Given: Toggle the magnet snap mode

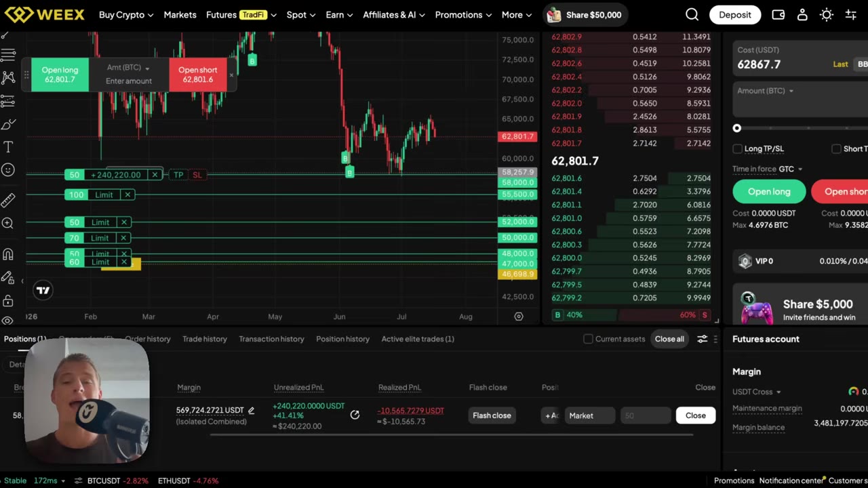Looking at the screenshot, I should (x=8, y=255).
